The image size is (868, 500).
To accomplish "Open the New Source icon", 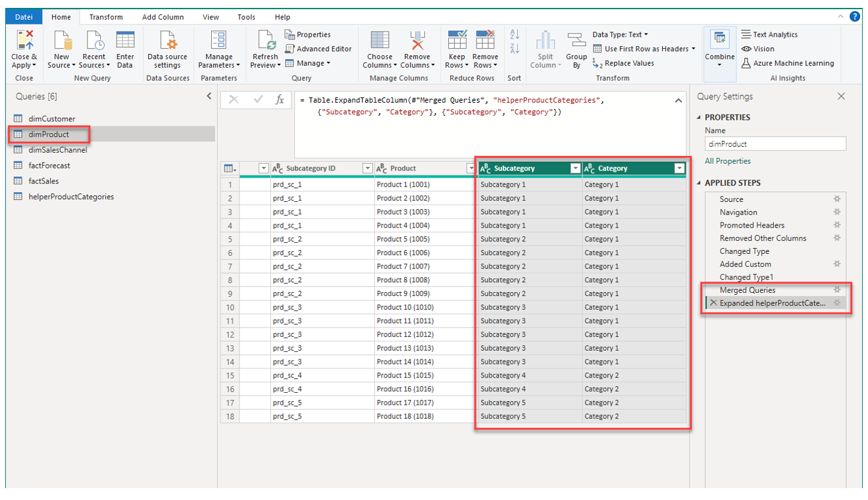I will tap(62, 41).
